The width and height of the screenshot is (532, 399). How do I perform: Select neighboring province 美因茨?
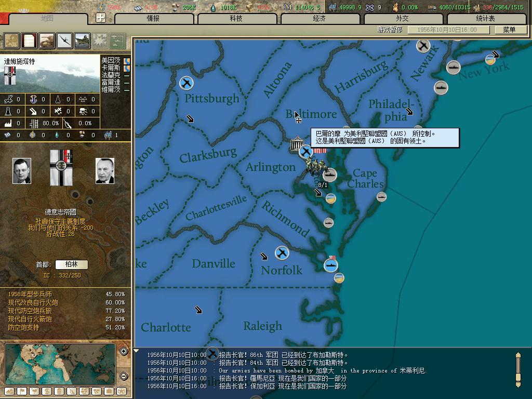pyautogui.click(x=111, y=60)
